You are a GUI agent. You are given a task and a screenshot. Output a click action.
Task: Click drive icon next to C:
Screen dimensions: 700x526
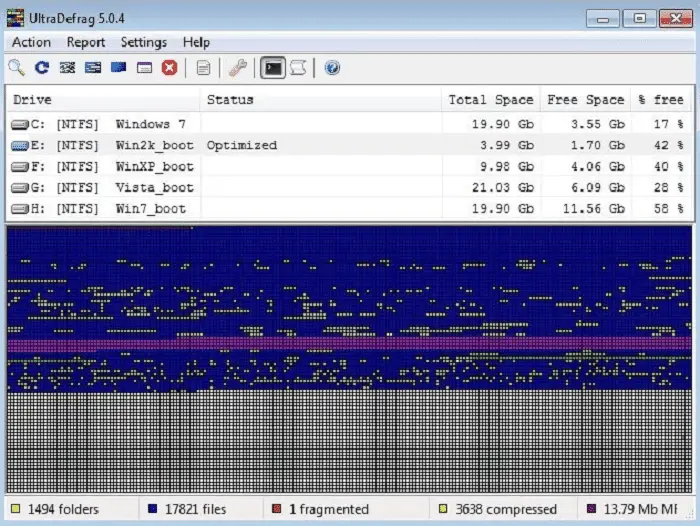pos(20,124)
